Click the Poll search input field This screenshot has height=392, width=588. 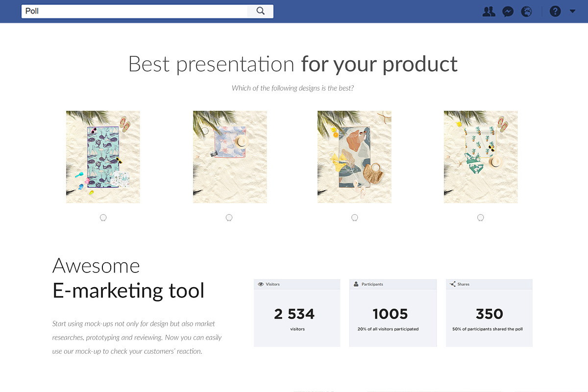[135, 11]
